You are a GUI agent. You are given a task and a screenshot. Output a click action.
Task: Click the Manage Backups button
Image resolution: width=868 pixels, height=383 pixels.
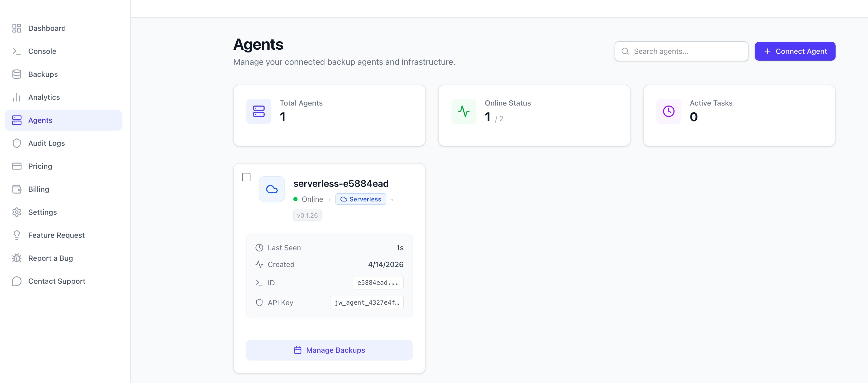329,350
